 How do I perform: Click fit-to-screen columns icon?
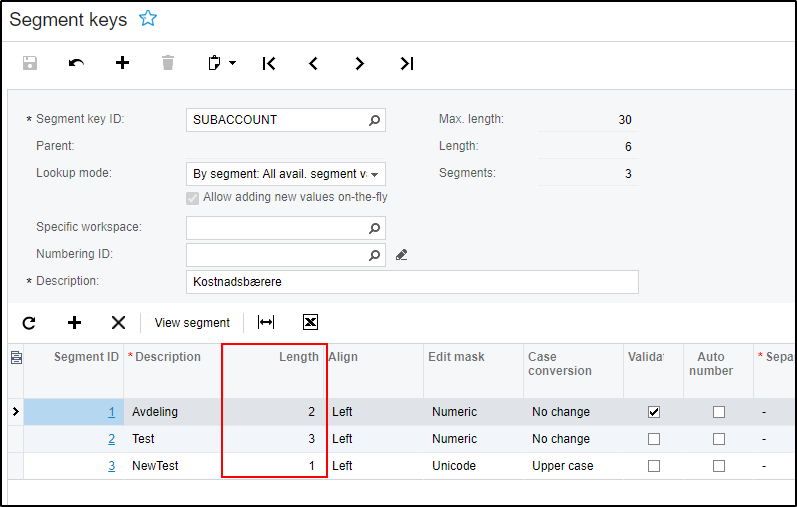click(x=266, y=322)
